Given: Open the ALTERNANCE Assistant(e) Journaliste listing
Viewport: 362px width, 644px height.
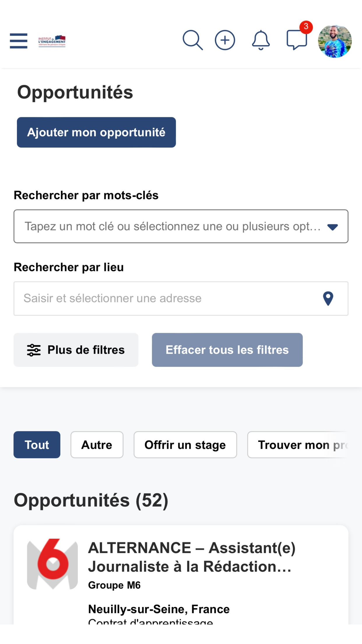Looking at the screenshot, I should tap(181, 575).
